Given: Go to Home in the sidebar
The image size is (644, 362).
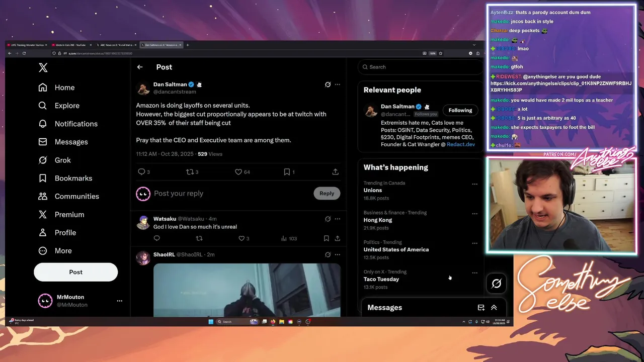Looking at the screenshot, I should [x=57, y=87].
